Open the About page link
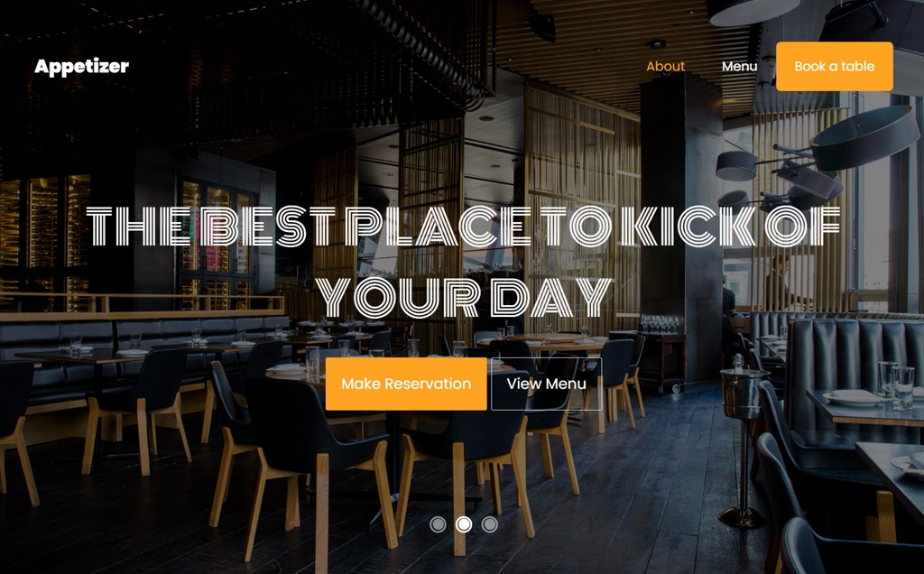The image size is (924, 574). click(x=665, y=66)
